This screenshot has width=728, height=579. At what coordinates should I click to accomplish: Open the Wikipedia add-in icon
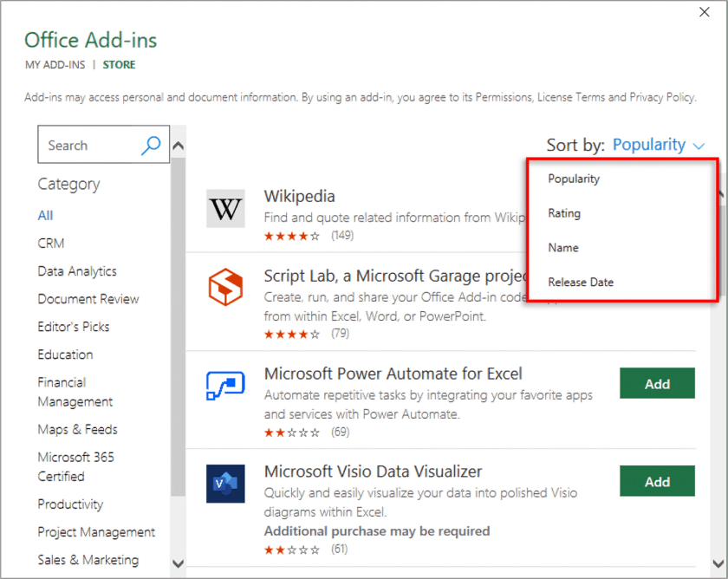[225, 209]
